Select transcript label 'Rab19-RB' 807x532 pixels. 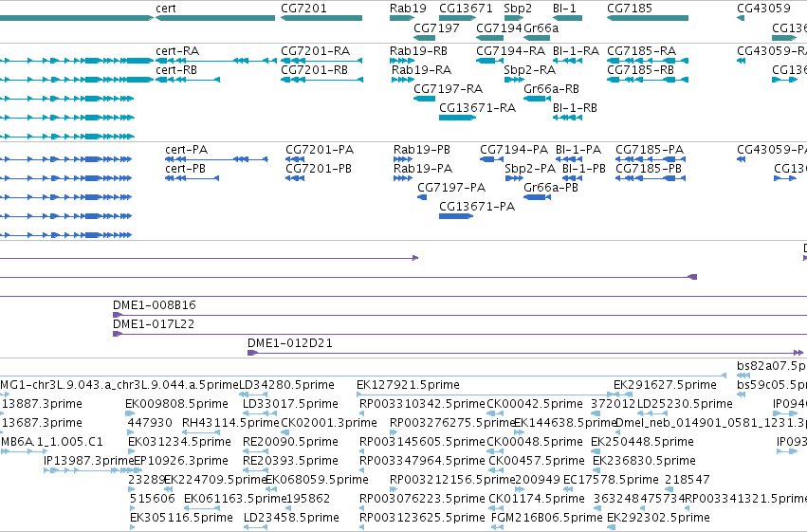(418, 51)
